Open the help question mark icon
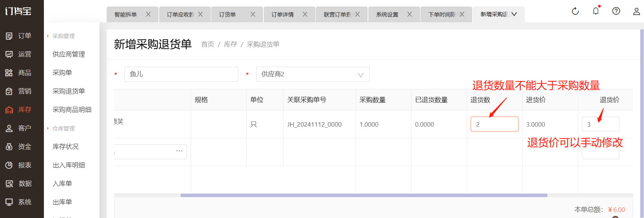The image size is (644, 218). pos(616,11)
